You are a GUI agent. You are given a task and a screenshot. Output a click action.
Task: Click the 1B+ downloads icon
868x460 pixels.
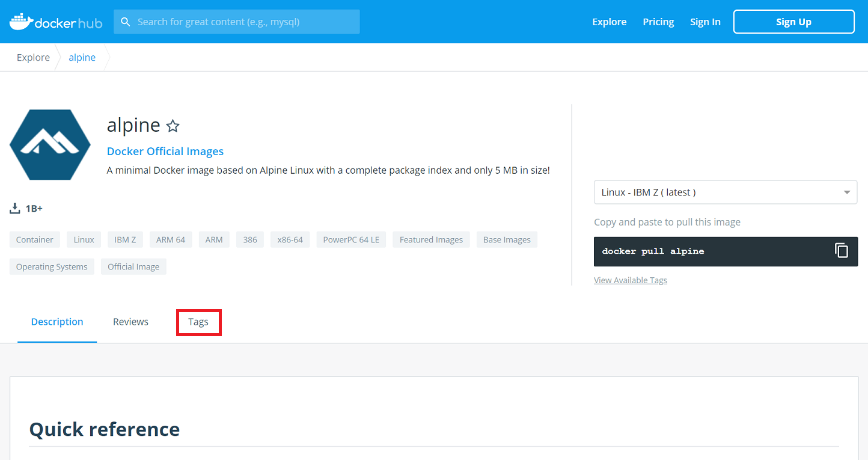[x=15, y=209]
